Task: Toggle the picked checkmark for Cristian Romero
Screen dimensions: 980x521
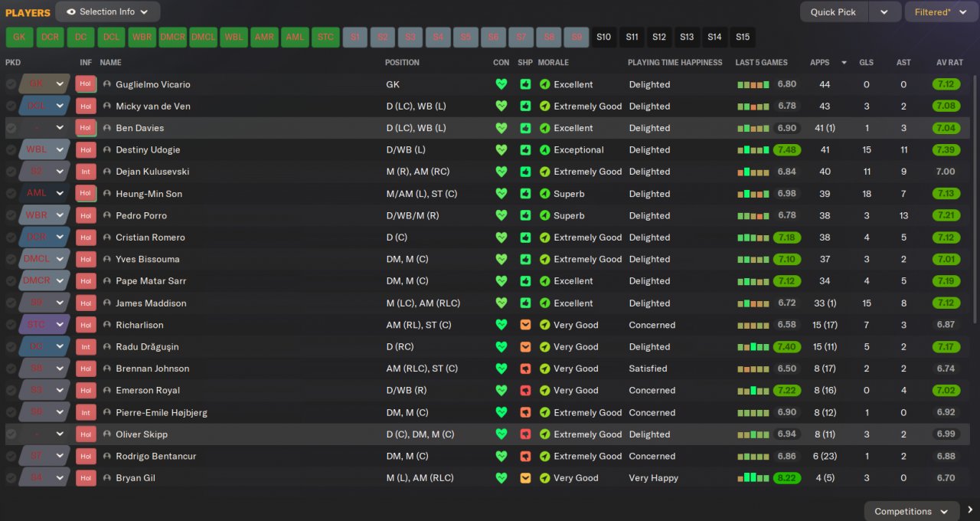Action: (11, 238)
